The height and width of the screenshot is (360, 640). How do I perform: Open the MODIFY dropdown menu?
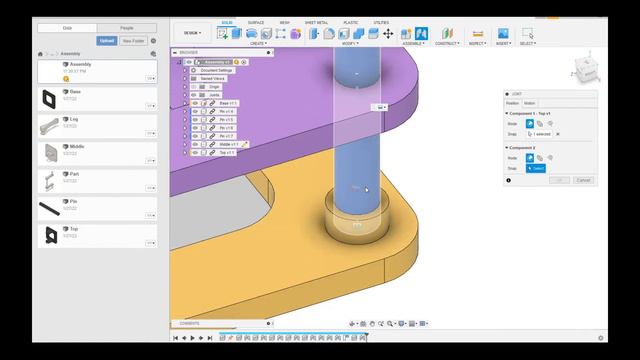pos(350,43)
